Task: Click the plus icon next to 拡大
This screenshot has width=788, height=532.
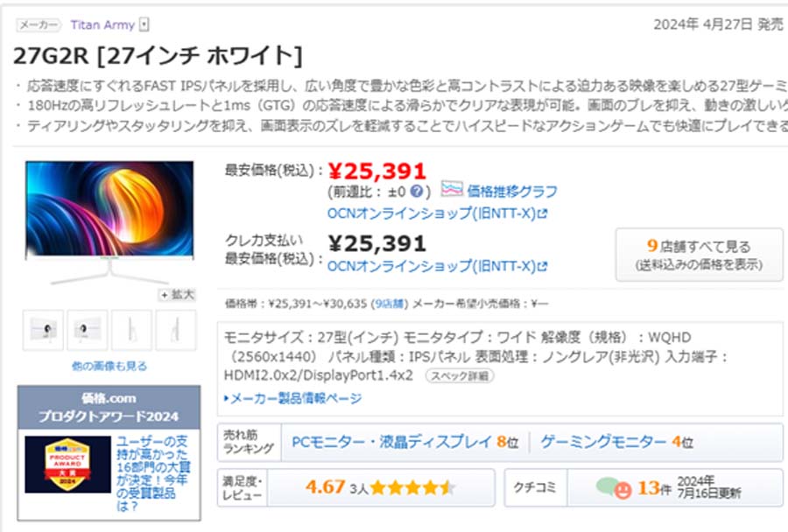Action: (165, 295)
